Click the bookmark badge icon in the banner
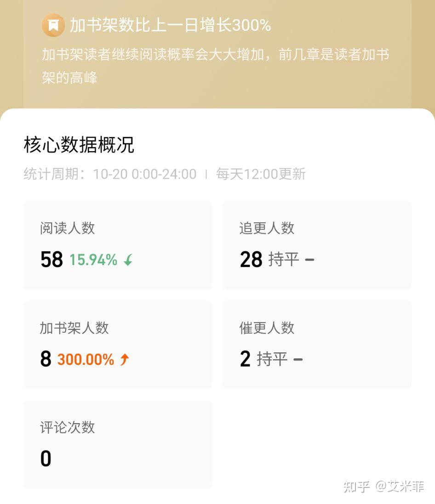Viewport: 435px width, 504px height. tap(53, 25)
